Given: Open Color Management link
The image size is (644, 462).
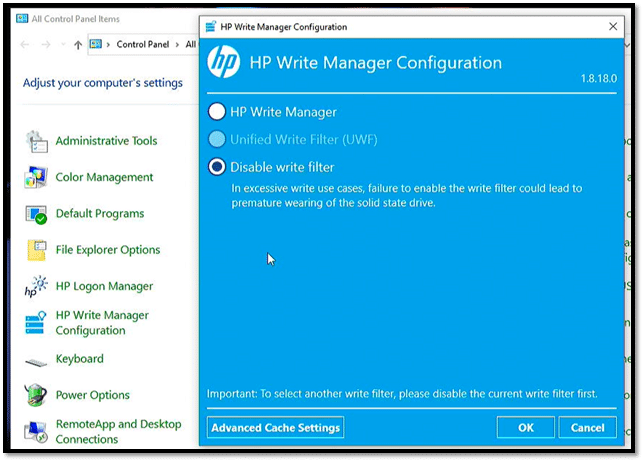Looking at the screenshot, I should click(104, 177).
